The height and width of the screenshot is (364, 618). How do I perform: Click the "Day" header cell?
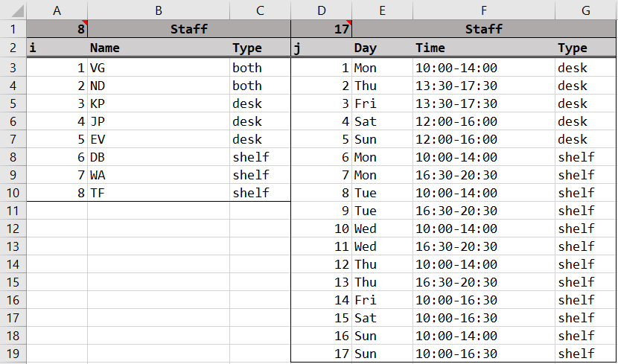click(382, 48)
